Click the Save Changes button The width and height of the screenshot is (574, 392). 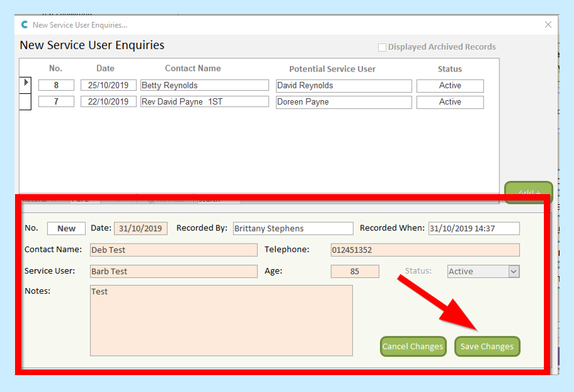pos(487,346)
